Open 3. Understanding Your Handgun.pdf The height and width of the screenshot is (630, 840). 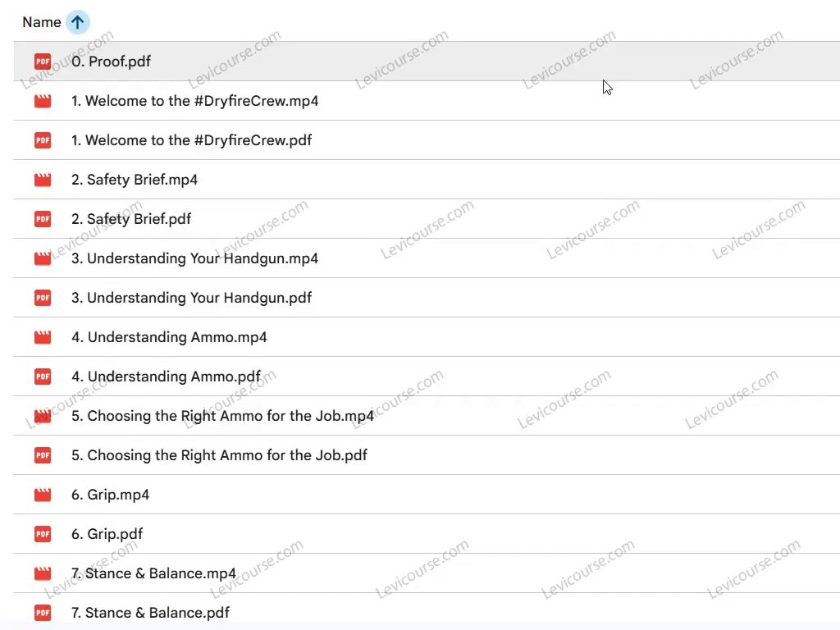191,298
